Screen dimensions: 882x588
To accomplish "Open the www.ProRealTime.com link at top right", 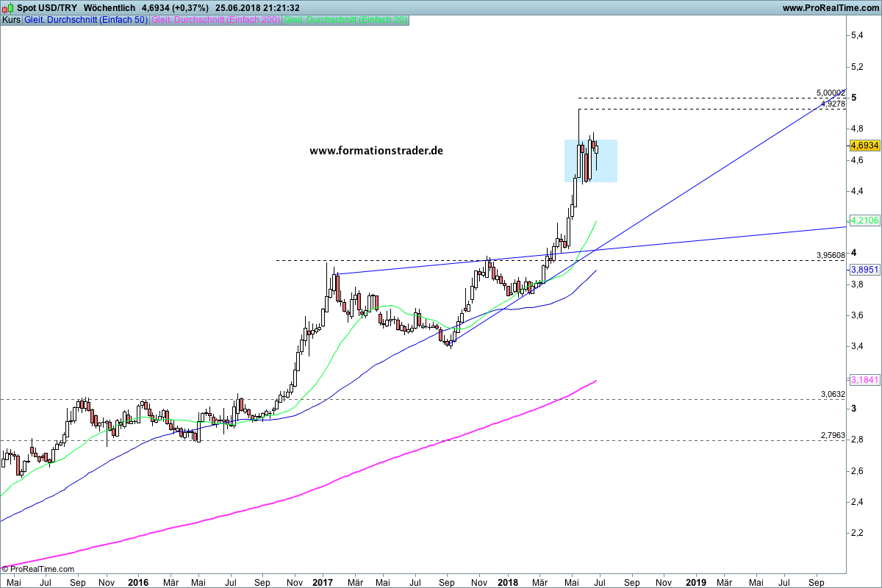I will click(830, 8).
